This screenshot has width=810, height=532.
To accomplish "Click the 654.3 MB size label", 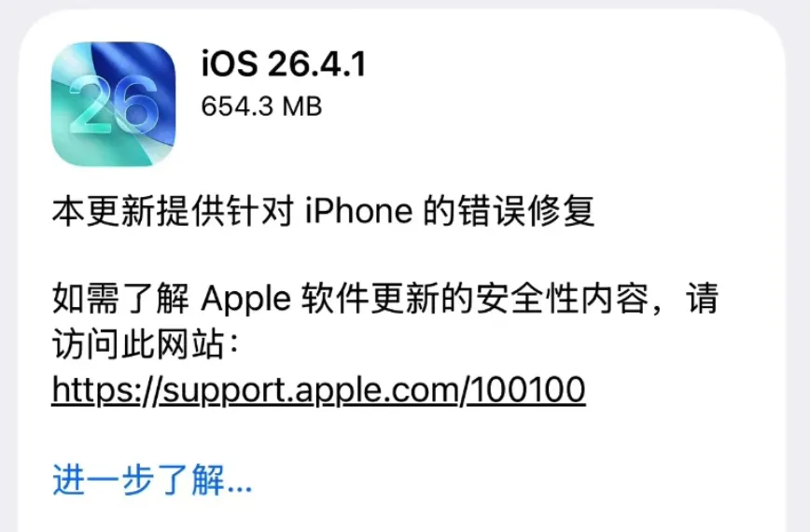I will pyautogui.click(x=261, y=107).
